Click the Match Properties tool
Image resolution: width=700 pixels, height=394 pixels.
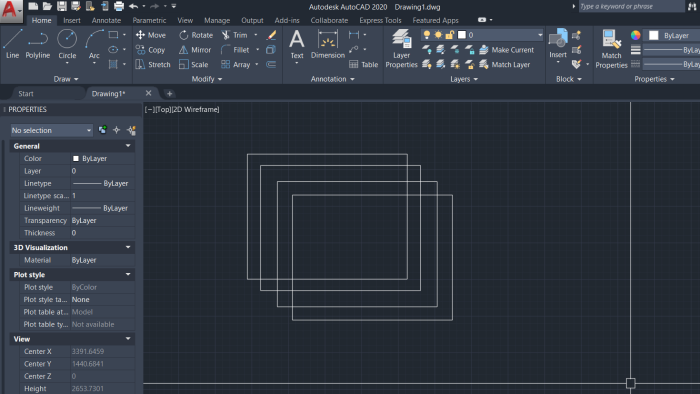[x=611, y=49]
